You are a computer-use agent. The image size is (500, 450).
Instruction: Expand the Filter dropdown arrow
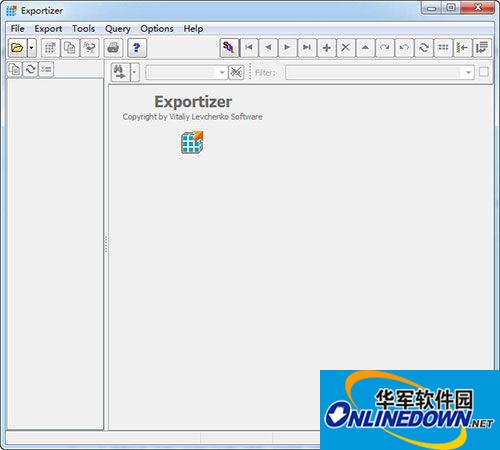point(468,72)
